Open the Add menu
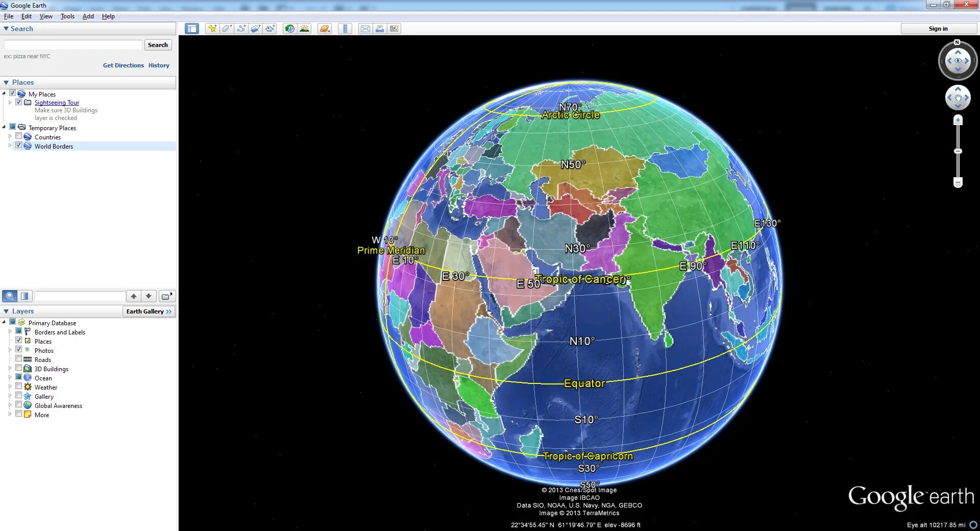The image size is (980, 531). tap(88, 16)
